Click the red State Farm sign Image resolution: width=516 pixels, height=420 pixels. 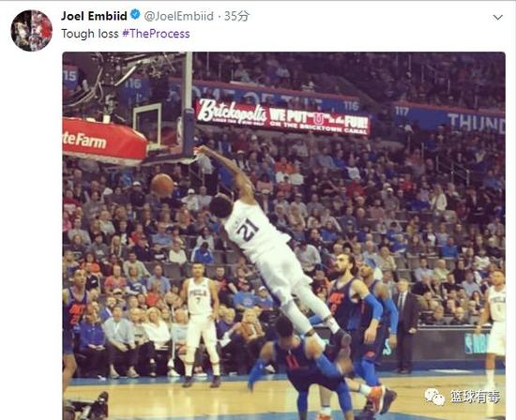pyautogui.click(x=104, y=141)
